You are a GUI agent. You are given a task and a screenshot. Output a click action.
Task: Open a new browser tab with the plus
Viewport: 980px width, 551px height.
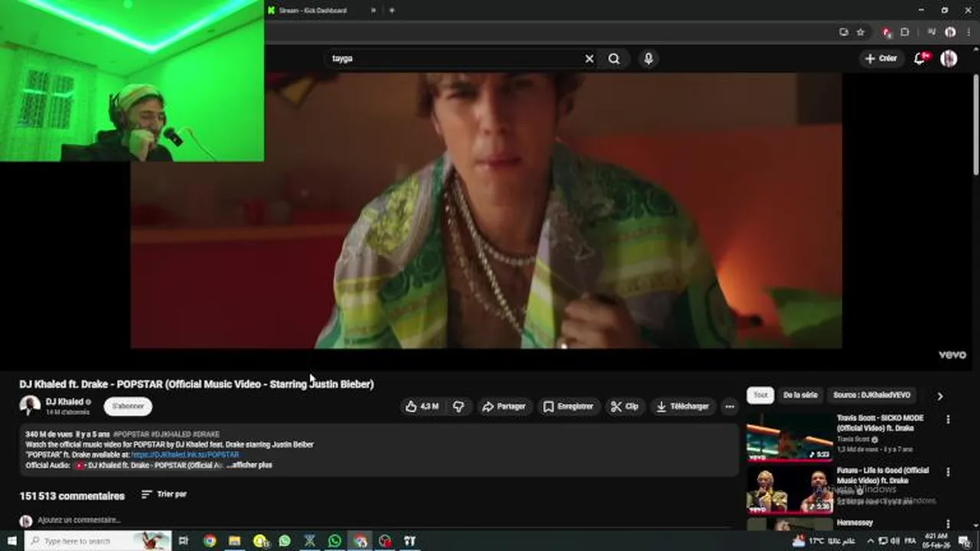(391, 10)
